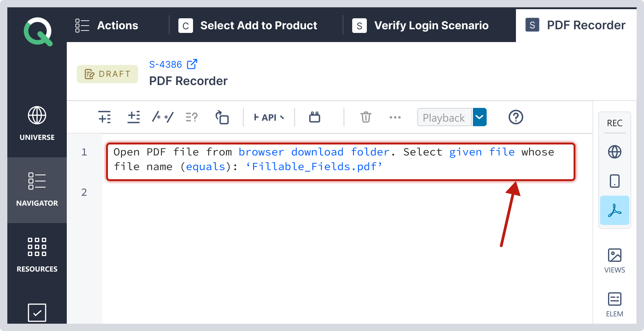Open the API dropdown menu
This screenshot has height=331, width=644.
tap(269, 117)
